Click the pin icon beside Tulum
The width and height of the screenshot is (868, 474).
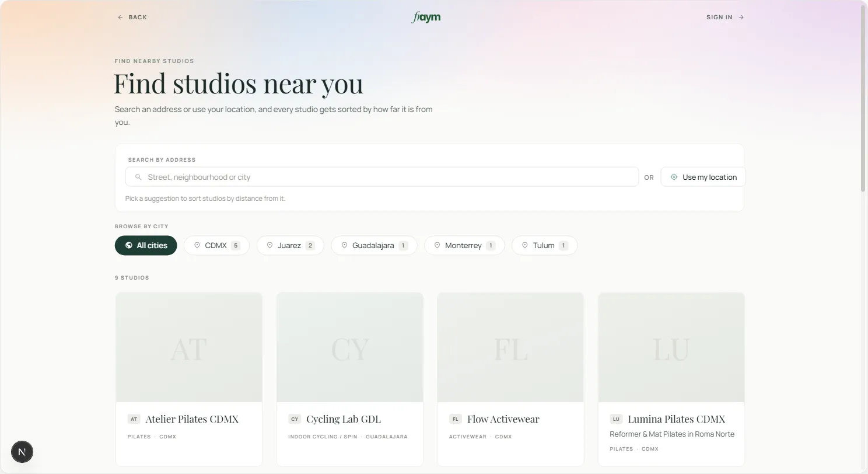coord(525,245)
